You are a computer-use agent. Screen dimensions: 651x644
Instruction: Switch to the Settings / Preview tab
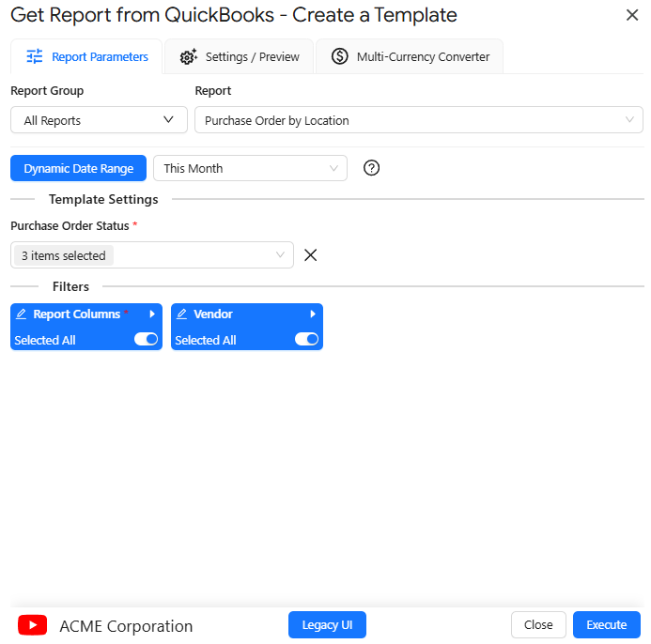coord(240,56)
